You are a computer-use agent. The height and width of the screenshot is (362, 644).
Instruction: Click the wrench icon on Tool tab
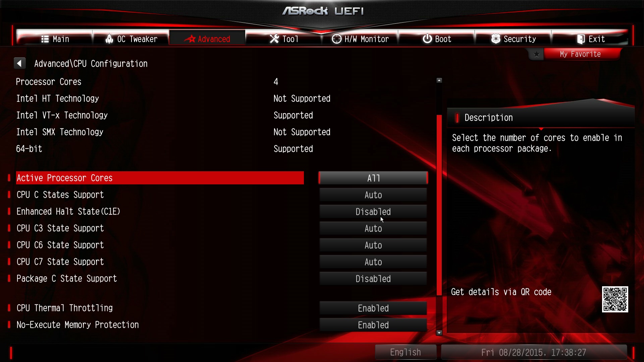274,39
